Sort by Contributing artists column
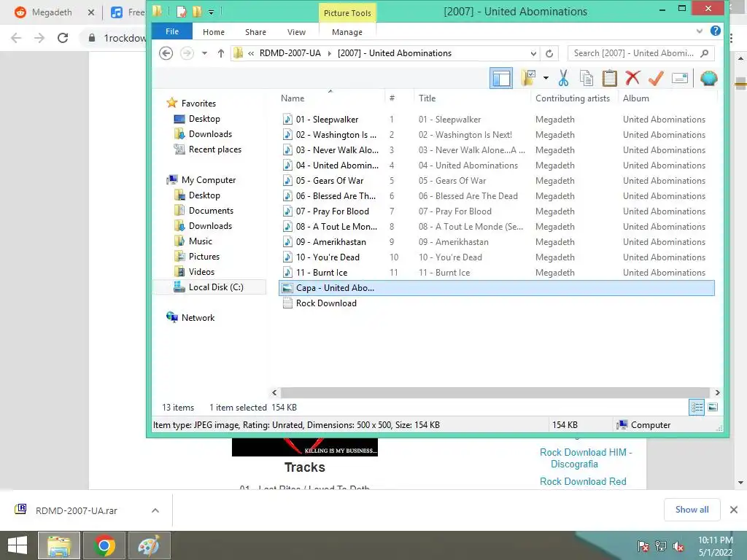747x560 pixels. pos(572,98)
